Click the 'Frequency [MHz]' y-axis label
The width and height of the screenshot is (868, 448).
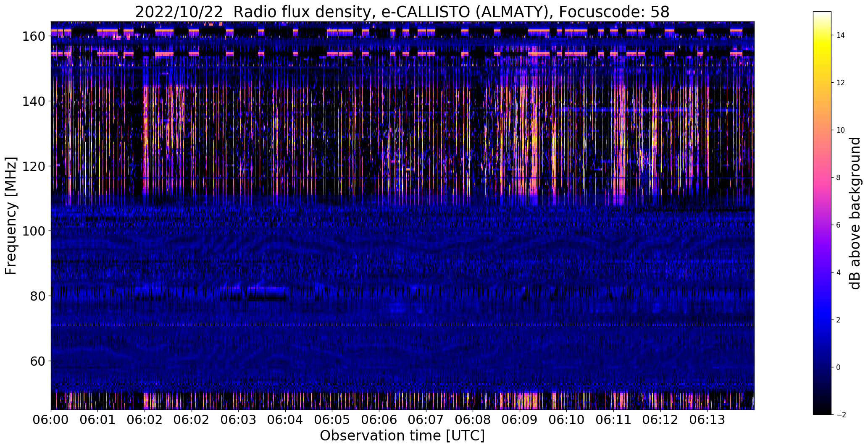11,216
